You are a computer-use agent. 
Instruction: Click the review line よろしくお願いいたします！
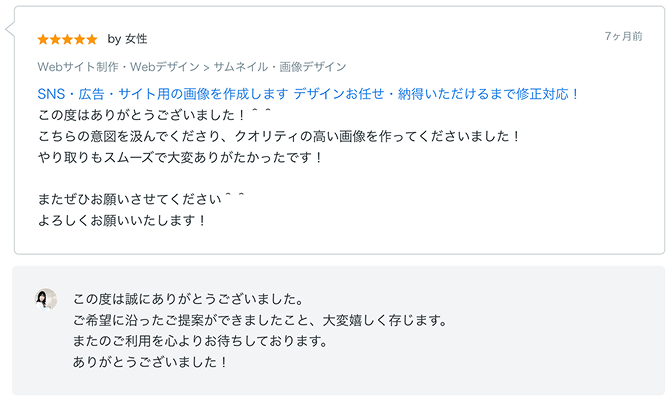click(122, 220)
